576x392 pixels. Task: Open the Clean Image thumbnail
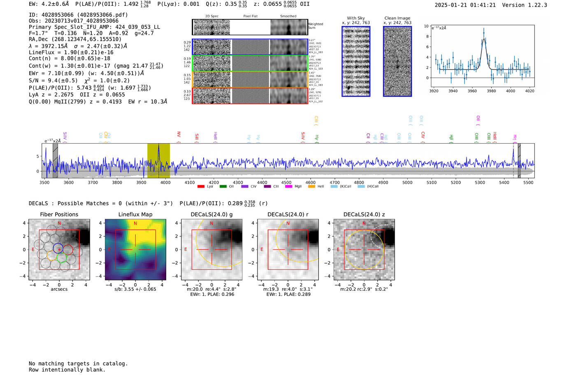[x=397, y=61]
